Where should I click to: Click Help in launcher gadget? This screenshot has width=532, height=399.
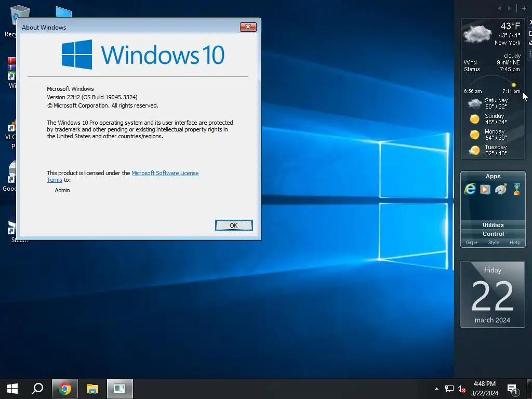515,243
